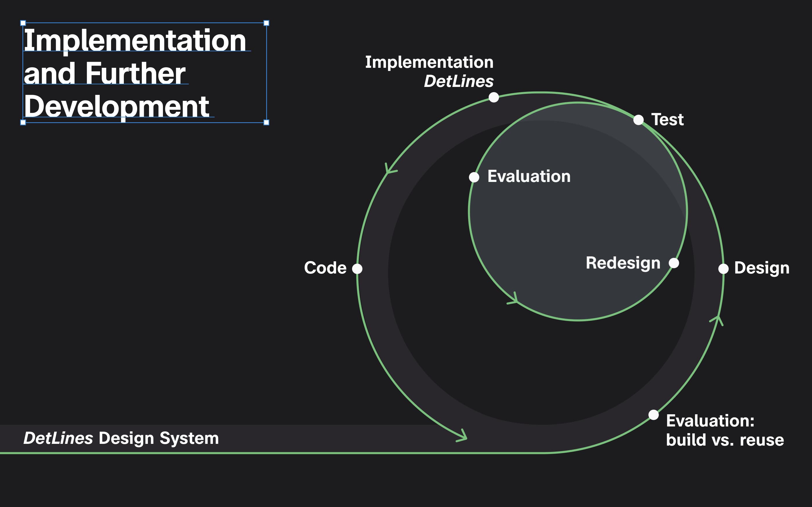The width and height of the screenshot is (812, 507).
Task: Click the "Redesign" label
Action: click(623, 263)
